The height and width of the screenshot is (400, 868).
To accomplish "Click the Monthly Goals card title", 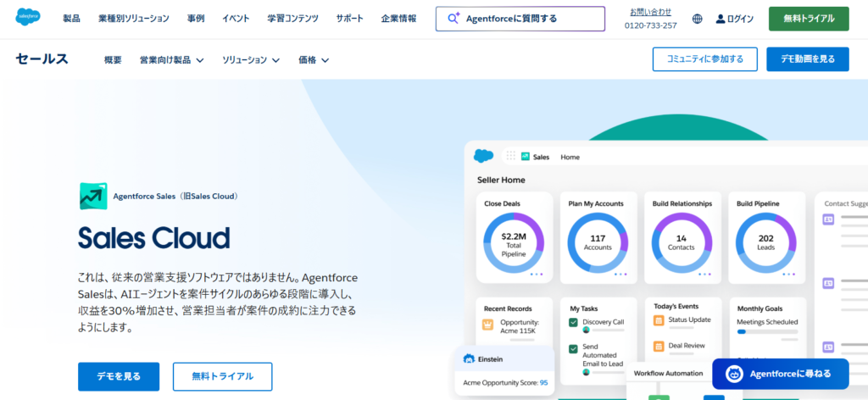I will point(759,308).
